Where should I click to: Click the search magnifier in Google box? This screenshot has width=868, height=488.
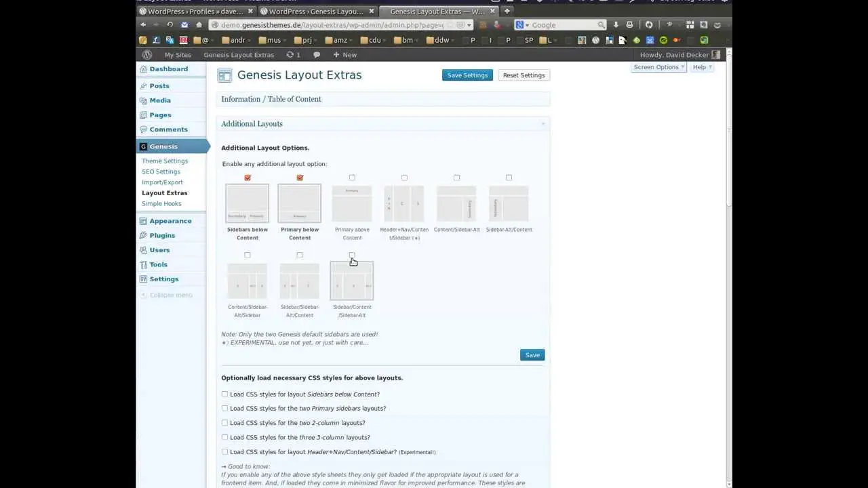601,25
